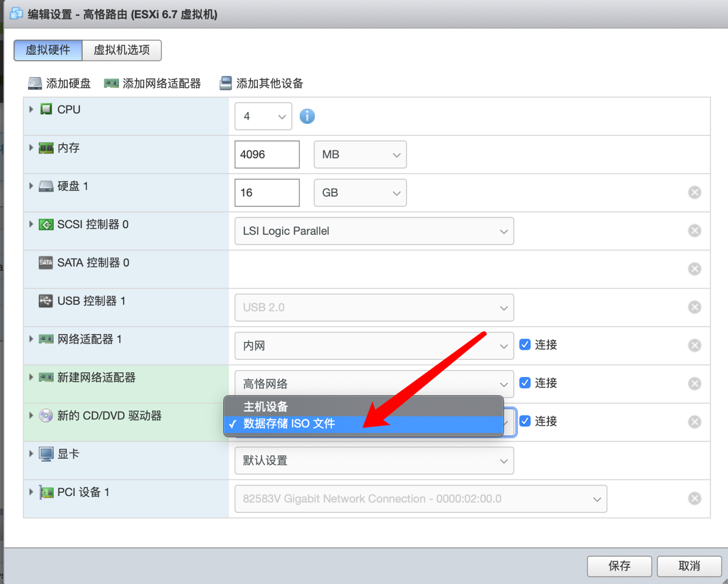
Task: Toggle 连接 checkbox for 网络适配器 1
Action: tap(525, 345)
